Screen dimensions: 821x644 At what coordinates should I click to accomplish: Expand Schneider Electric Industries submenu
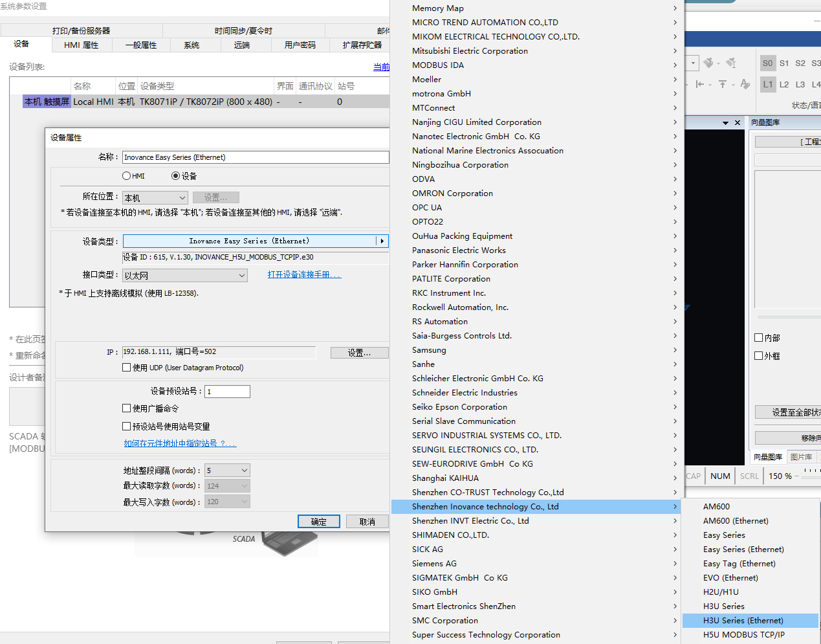point(535,393)
